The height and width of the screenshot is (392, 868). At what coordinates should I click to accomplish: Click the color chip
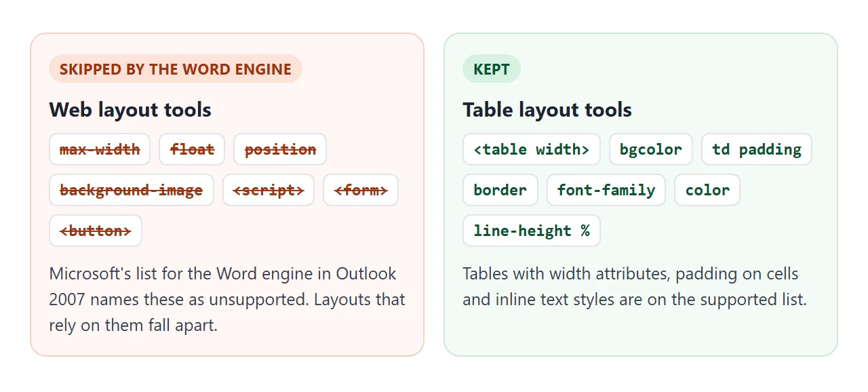pyautogui.click(x=707, y=190)
